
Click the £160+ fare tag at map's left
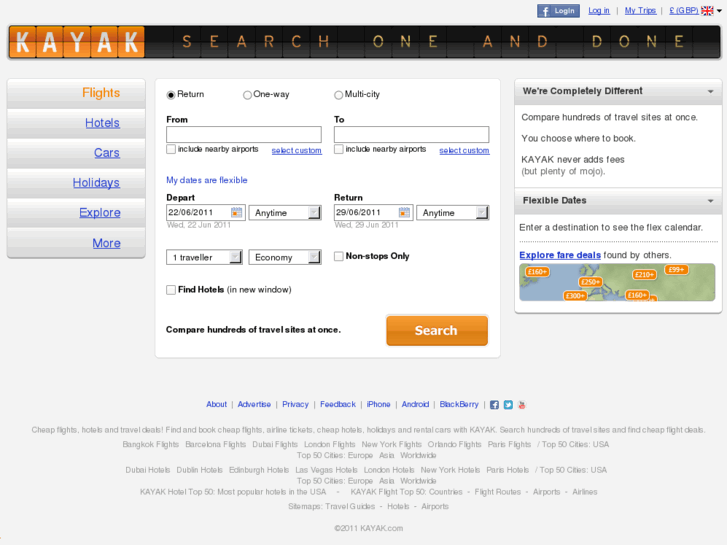coord(537,272)
